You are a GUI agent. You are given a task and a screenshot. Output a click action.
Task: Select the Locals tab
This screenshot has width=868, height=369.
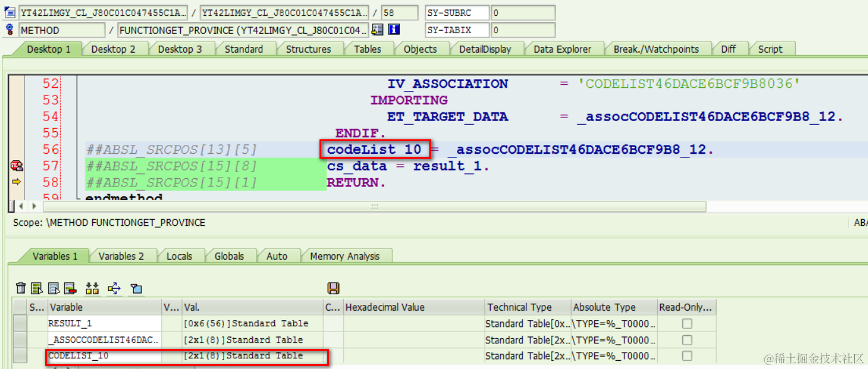point(179,256)
